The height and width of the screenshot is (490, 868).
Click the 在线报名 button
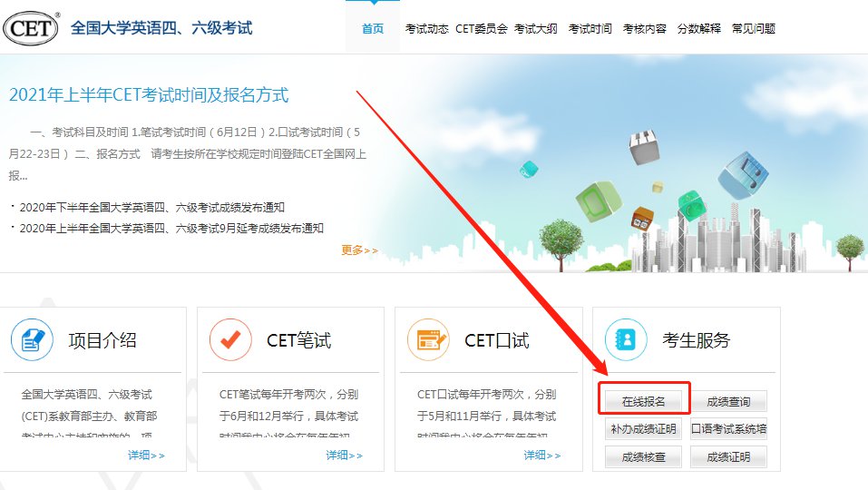point(643,401)
